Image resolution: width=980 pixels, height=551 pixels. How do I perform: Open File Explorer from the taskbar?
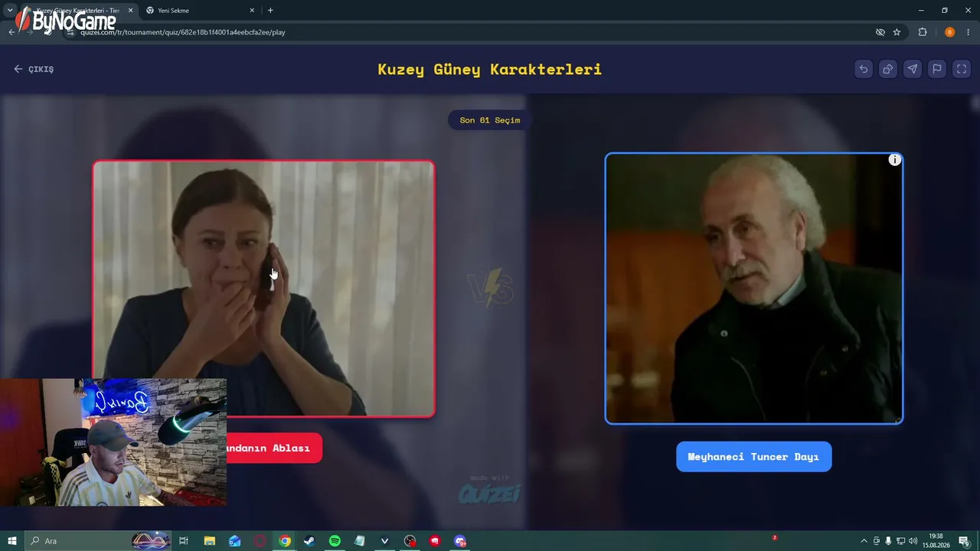(x=209, y=541)
